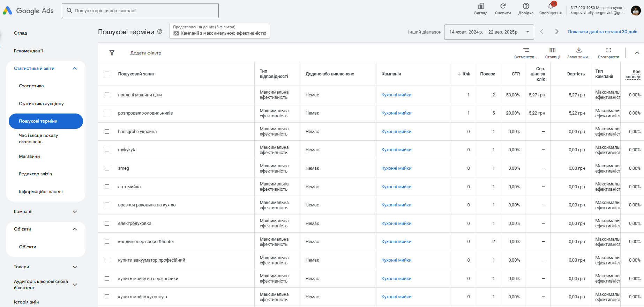This screenshot has width=644, height=307.
Task: Click the Download report icon
Action: [x=579, y=50]
